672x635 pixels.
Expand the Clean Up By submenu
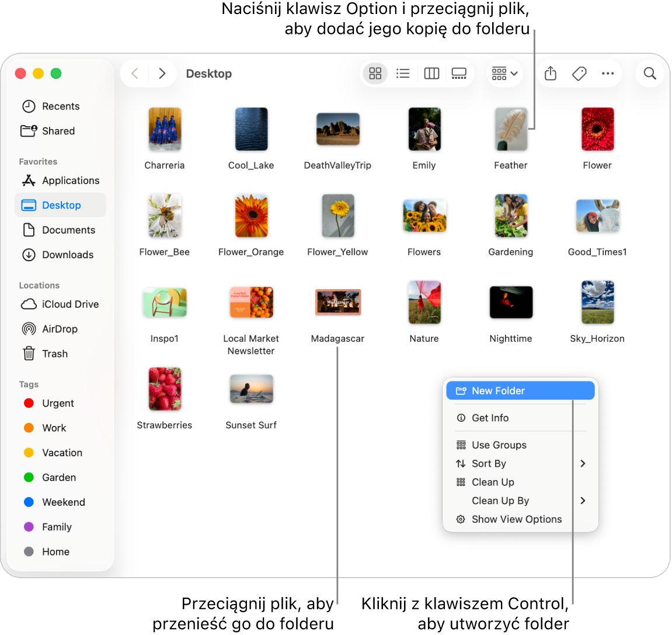(520, 501)
